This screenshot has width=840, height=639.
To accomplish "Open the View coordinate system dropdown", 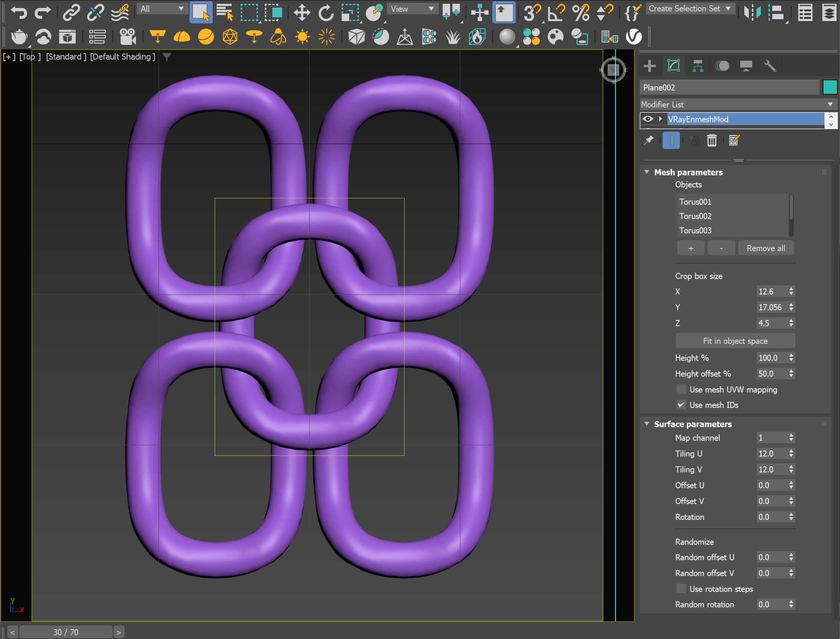I will point(412,8).
